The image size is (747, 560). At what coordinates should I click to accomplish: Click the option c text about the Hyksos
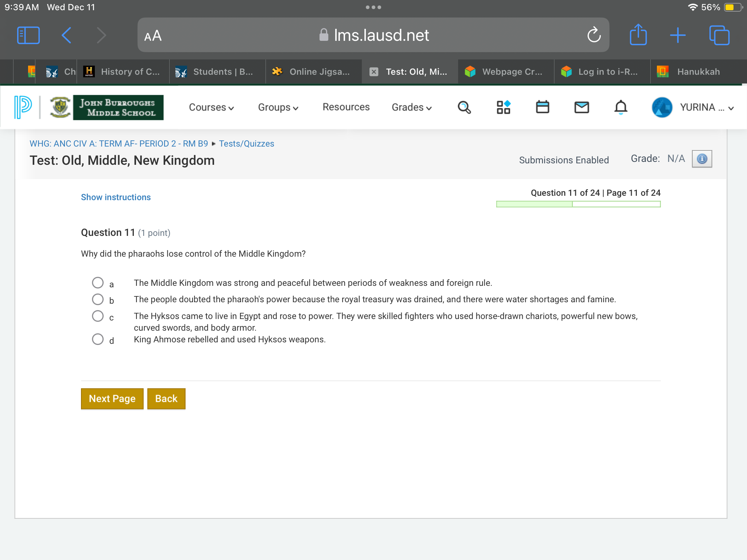click(386, 322)
